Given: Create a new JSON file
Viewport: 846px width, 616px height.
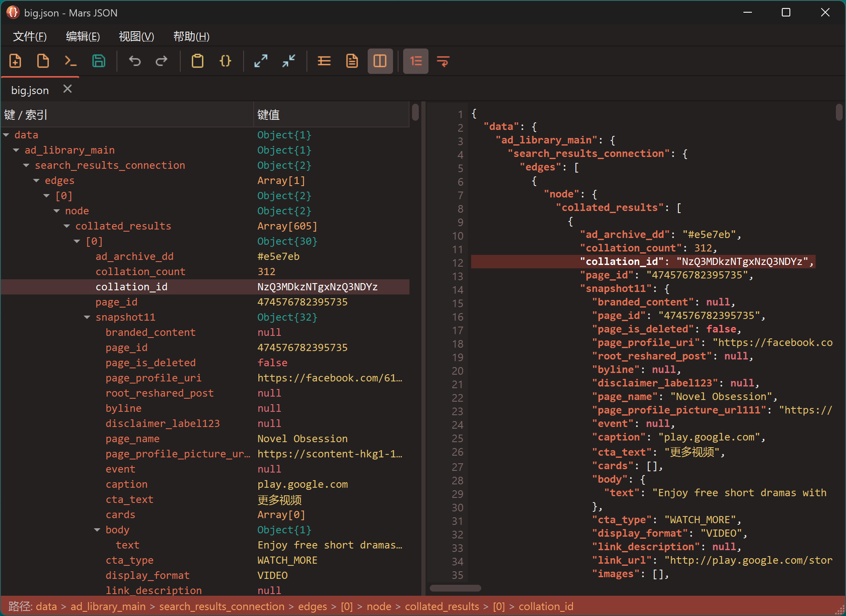Looking at the screenshot, I should click(x=15, y=61).
